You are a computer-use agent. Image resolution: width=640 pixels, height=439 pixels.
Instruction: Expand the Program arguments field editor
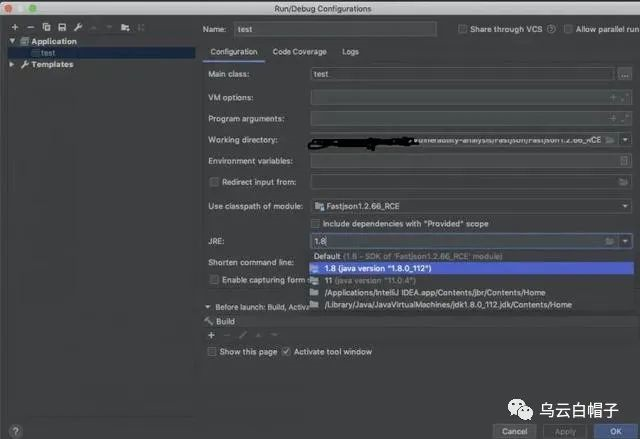click(625, 118)
